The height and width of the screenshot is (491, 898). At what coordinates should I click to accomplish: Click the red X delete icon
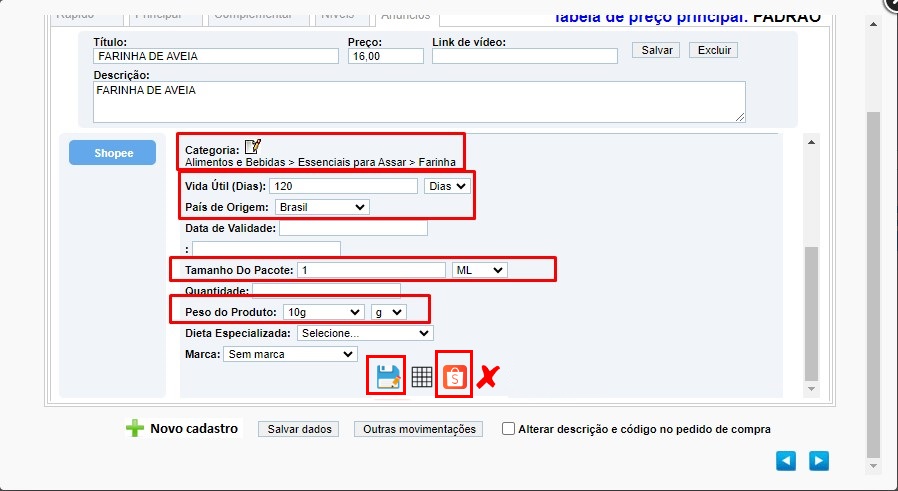coord(487,376)
